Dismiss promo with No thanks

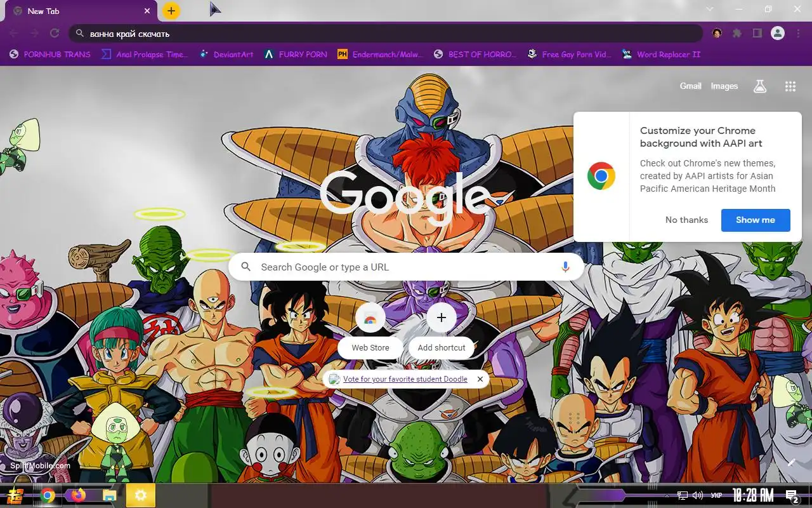[x=686, y=220]
